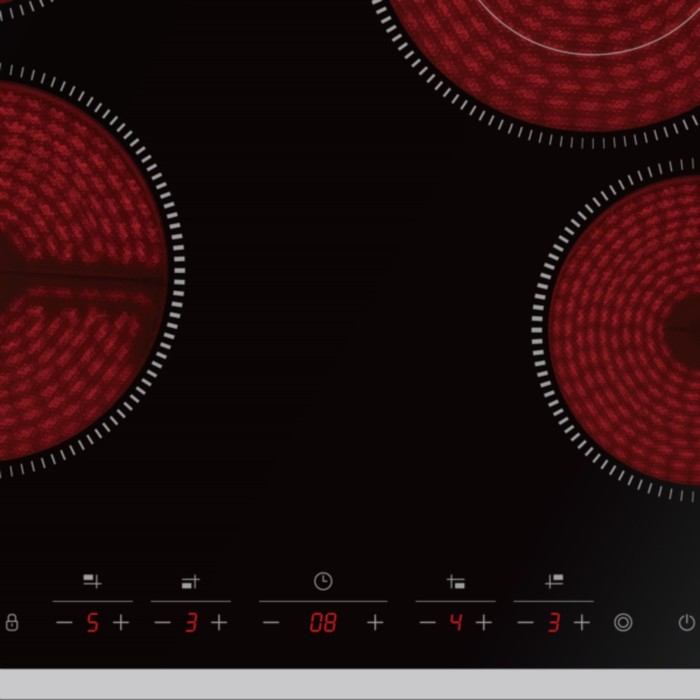Increase heat on the zone showing 5

pyautogui.click(x=121, y=623)
